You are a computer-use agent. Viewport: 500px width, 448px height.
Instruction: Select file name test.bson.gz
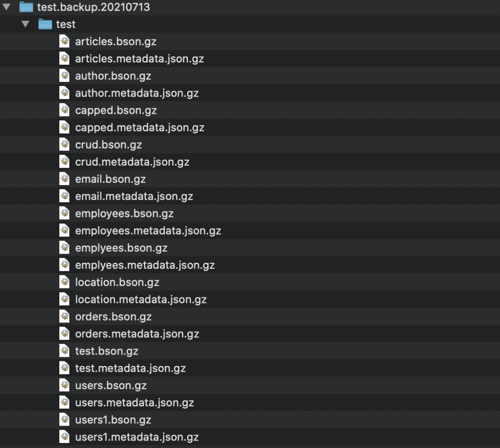click(x=107, y=352)
